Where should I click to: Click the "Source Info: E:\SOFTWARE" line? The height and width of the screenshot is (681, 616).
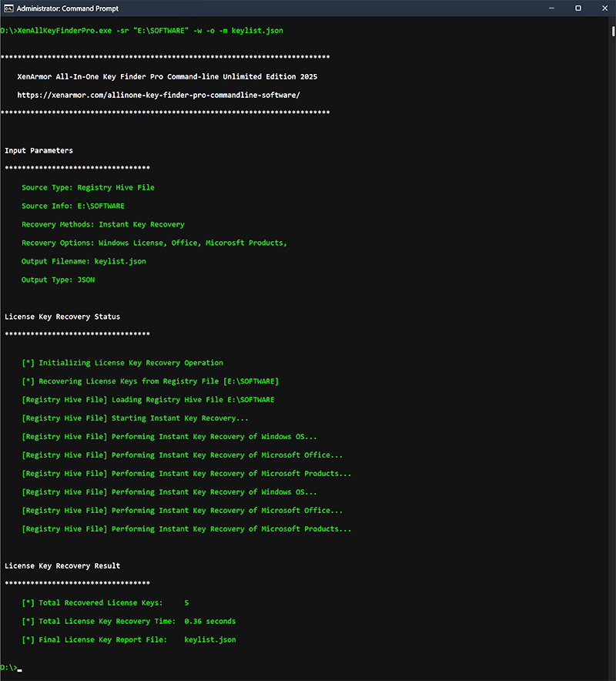72,206
